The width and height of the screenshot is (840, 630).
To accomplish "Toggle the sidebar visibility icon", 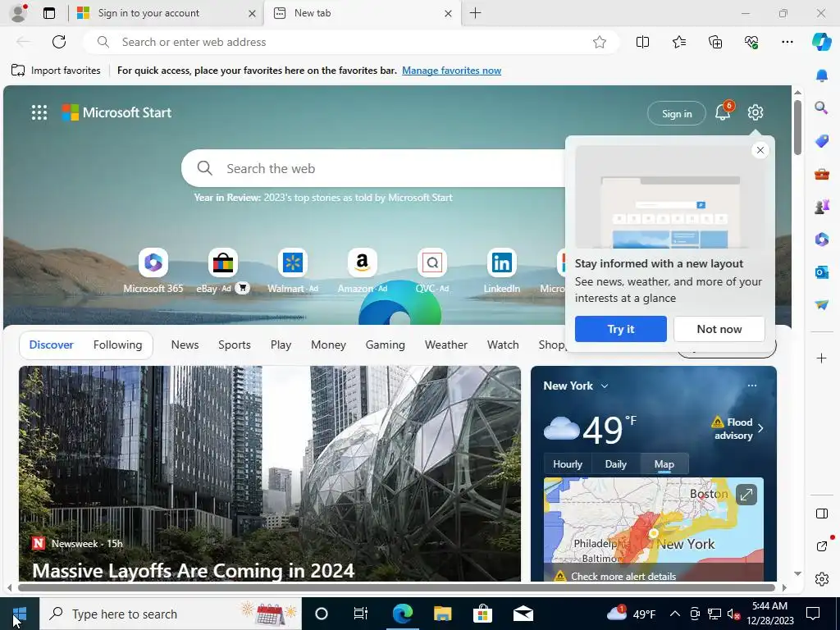I will coord(821,514).
